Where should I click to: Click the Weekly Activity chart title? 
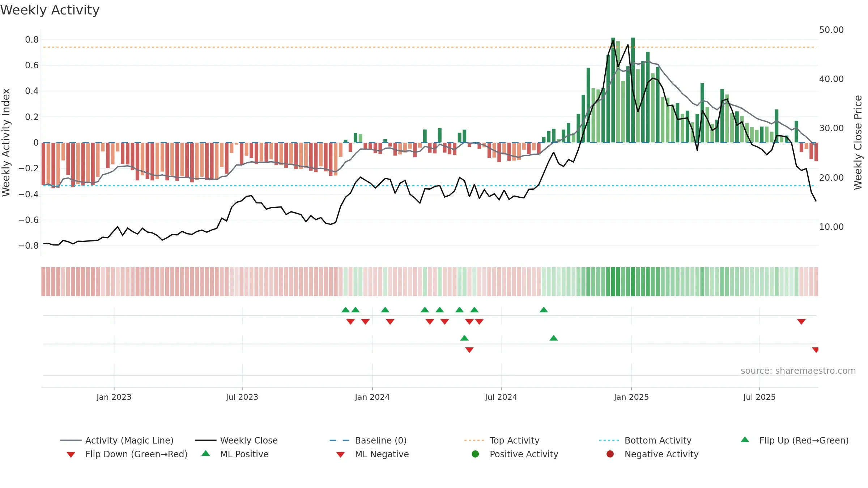tap(50, 10)
